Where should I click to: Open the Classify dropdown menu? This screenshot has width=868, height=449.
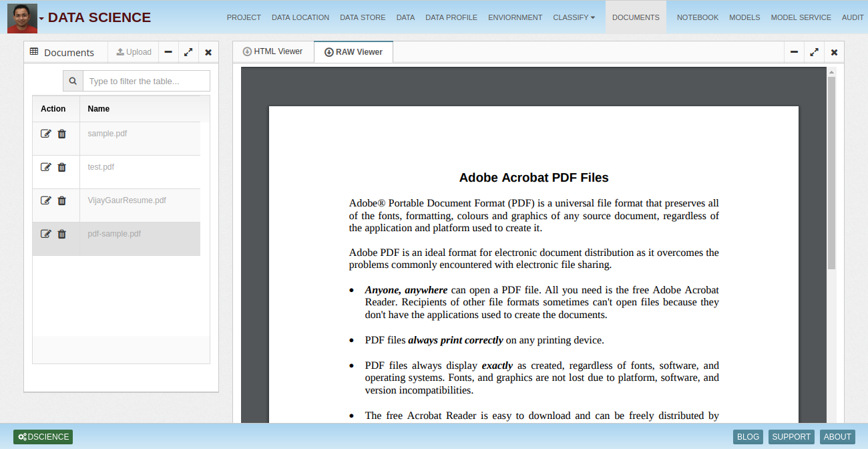tap(574, 17)
